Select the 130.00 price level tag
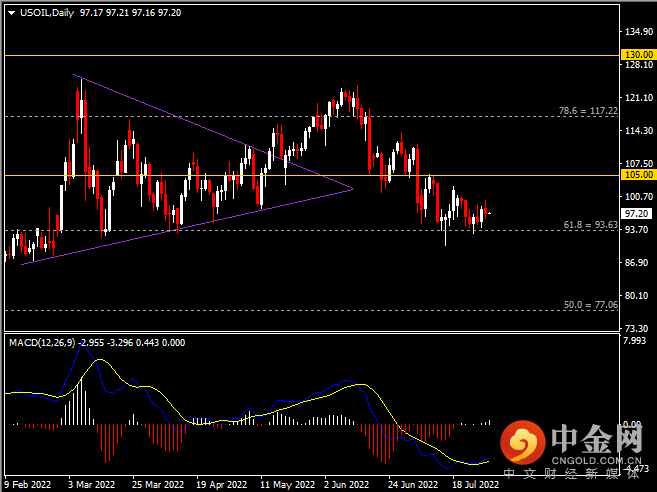657x492 pixels. pos(637,54)
